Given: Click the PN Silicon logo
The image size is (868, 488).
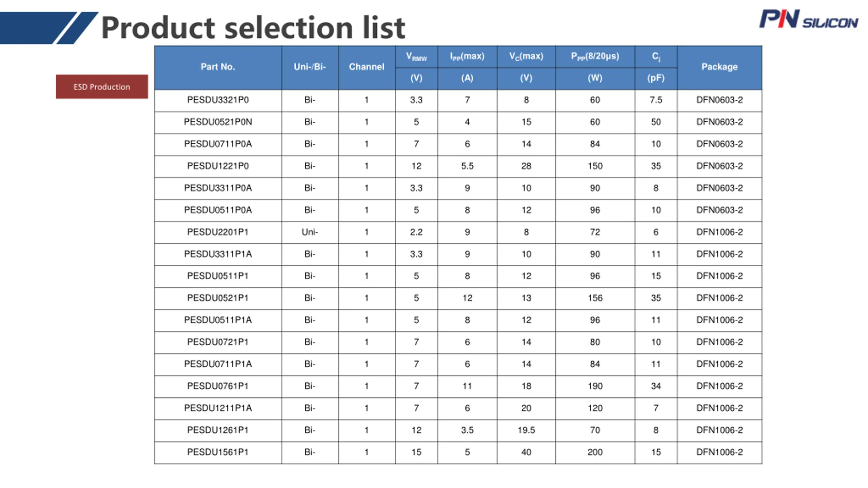Looking at the screenshot, I should point(809,19).
